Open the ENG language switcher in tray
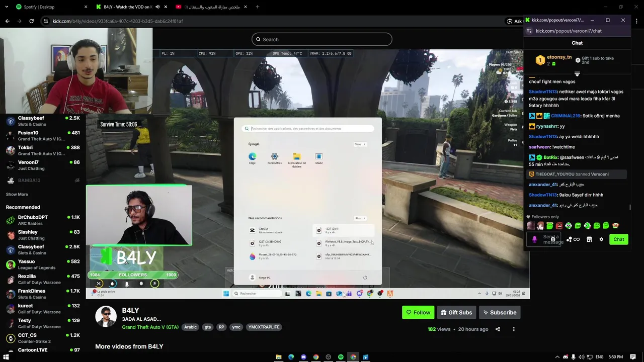 point(599,357)
